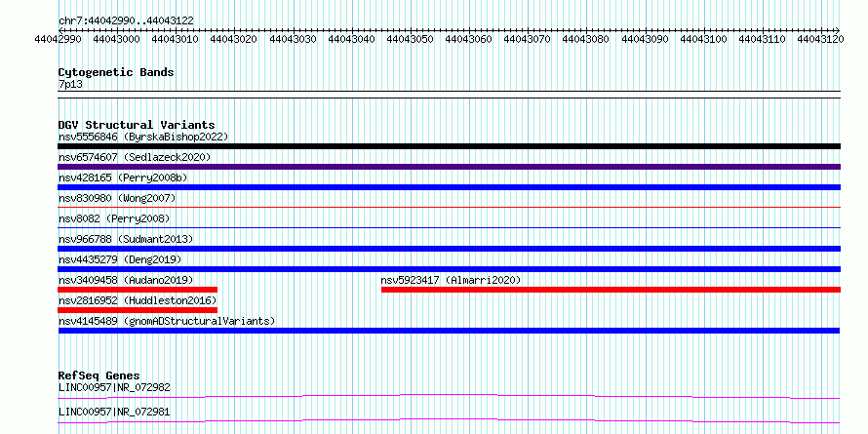Open variant nsv8082 (Perry2008) label
Image resolution: width=868 pixels, height=434 pixels.
[x=114, y=218]
